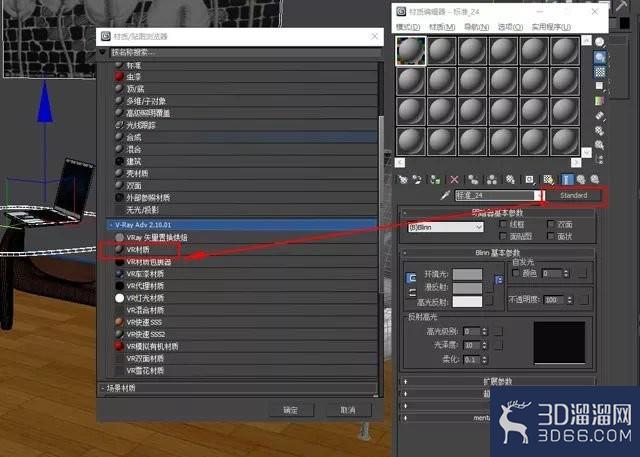Screen dimensions: 640x457
Task: Click the 标准_24 material name field
Action: pyautogui.click(x=495, y=195)
